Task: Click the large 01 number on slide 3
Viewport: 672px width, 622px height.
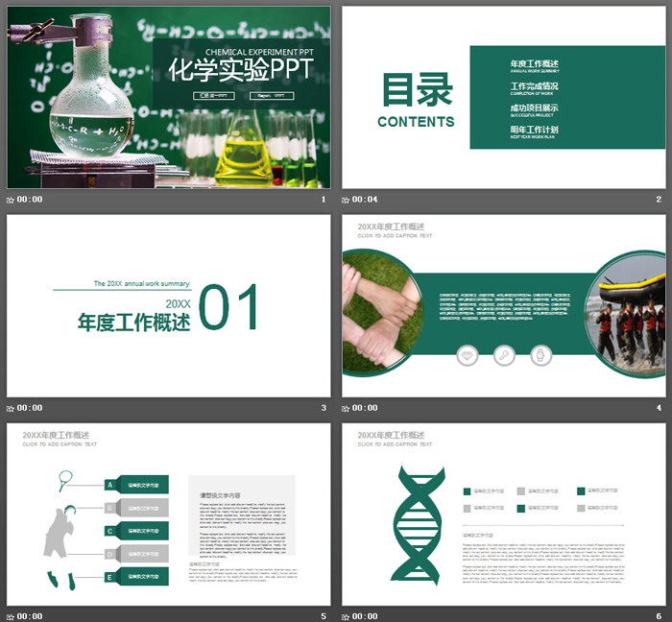Action: [x=228, y=307]
